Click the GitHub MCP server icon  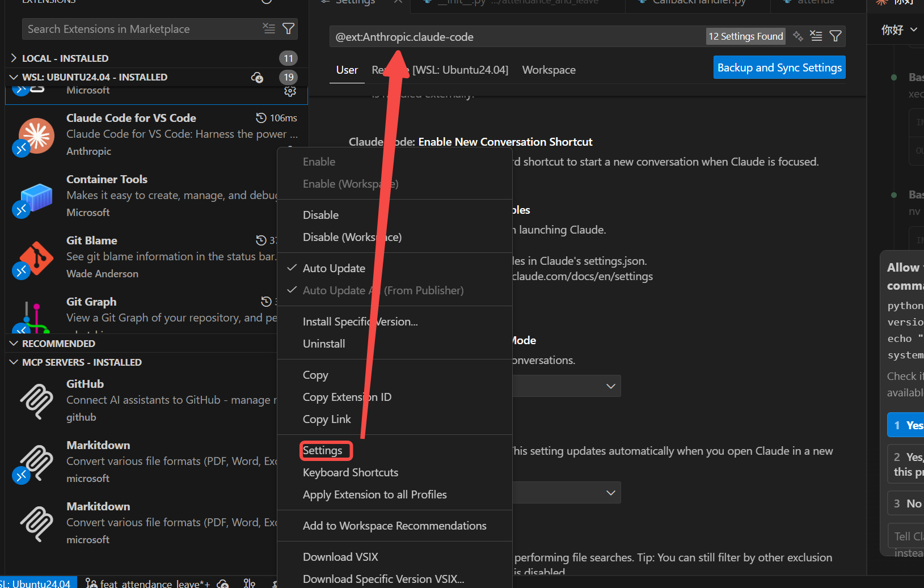(x=36, y=401)
